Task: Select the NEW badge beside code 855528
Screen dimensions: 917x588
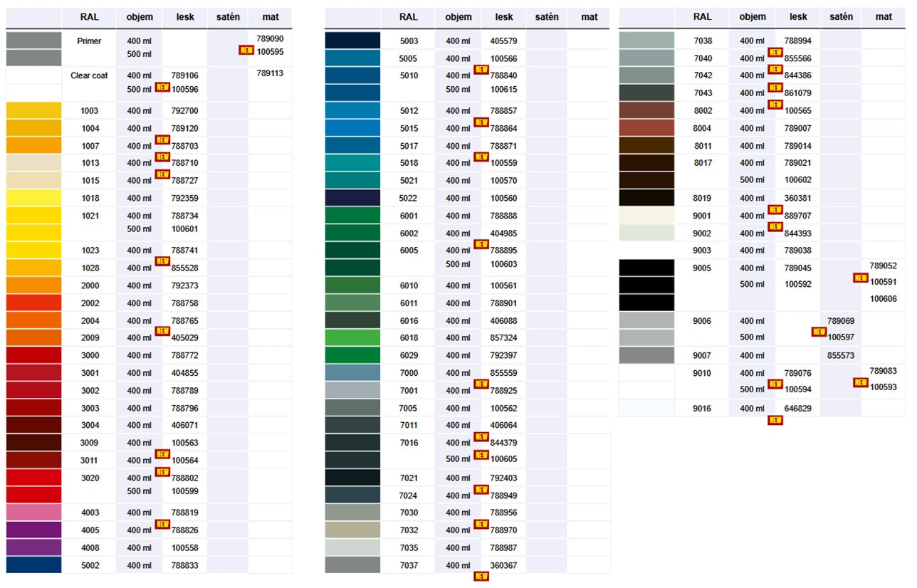Action: 162,261
